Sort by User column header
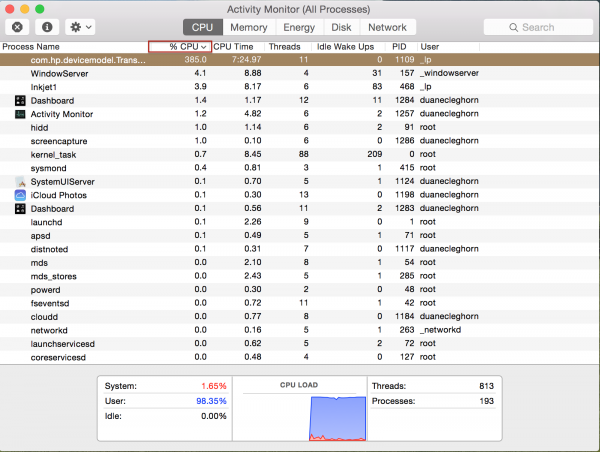The width and height of the screenshot is (600, 452). coord(430,47)
